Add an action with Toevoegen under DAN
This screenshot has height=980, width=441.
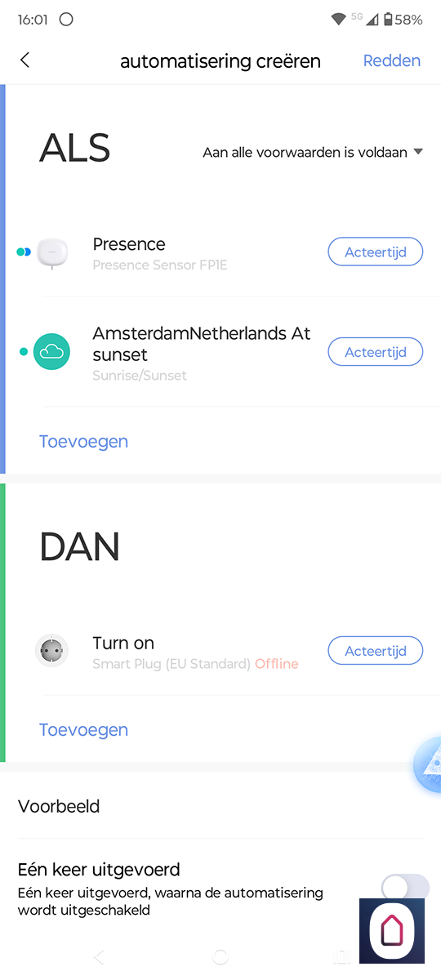(83, 729)
